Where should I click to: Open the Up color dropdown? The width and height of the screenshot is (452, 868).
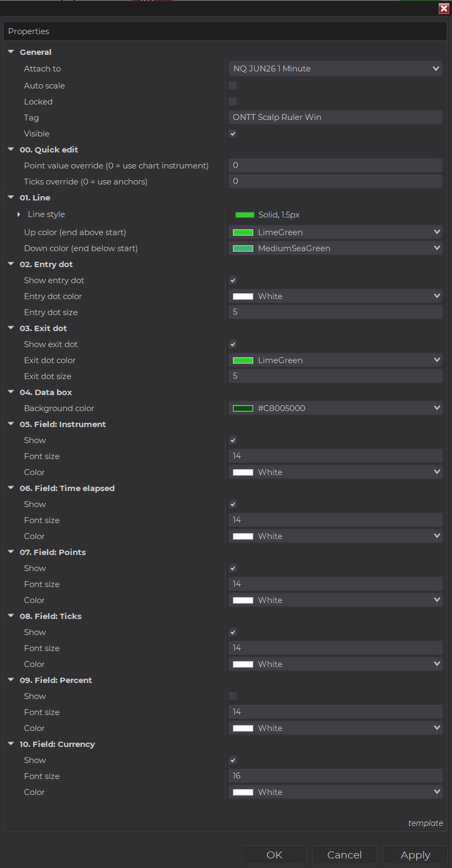335,232
